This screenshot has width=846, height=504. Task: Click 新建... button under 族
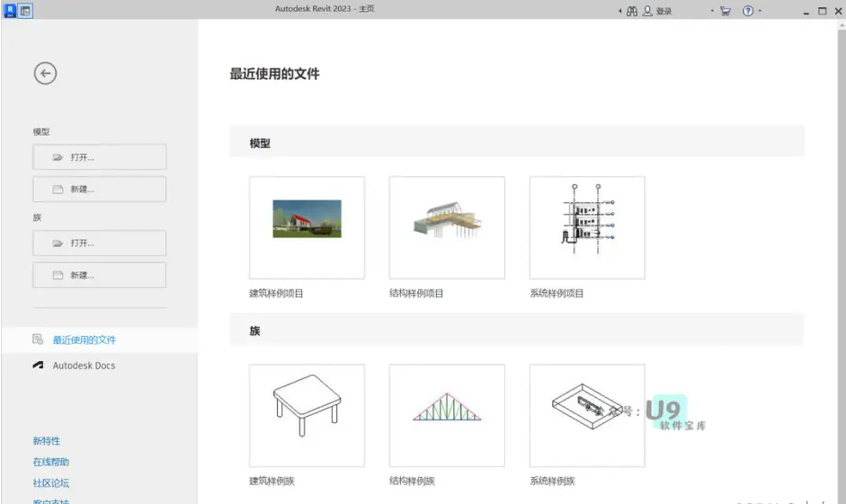click(99, 275)
